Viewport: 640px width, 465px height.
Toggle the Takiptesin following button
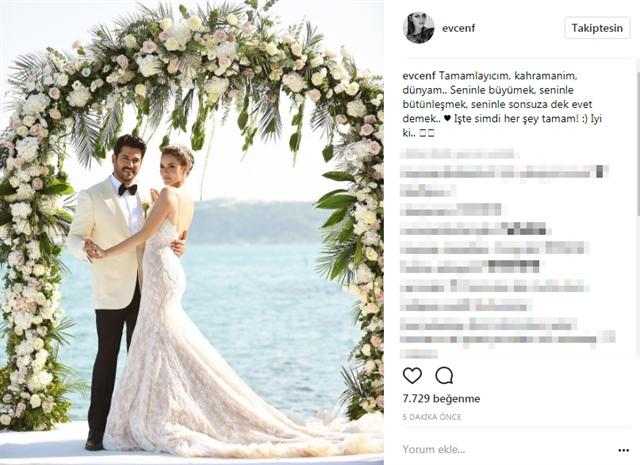pyautogui.click(x=597, y=28)
